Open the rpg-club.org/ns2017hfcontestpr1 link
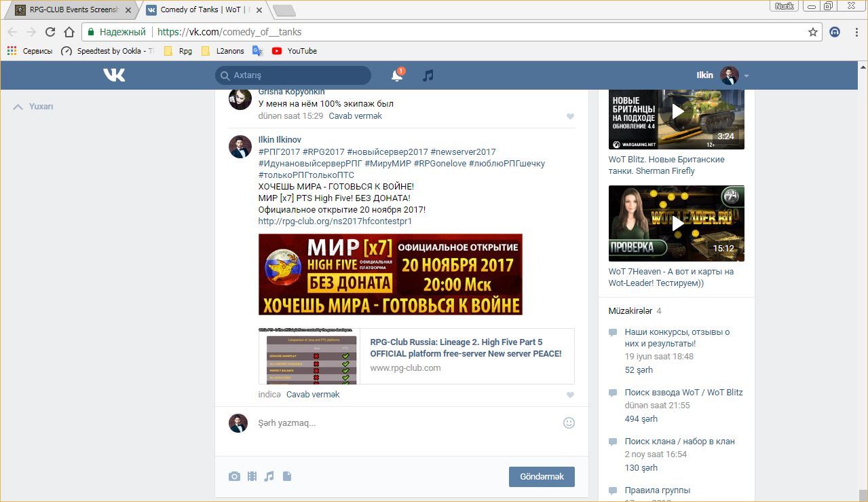The height and width of the screenshot is (502, 868). [335, 221]
